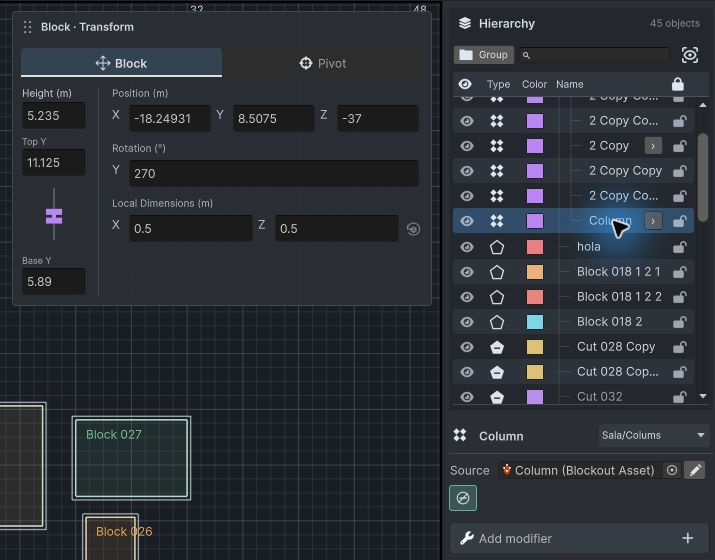
Task: Expand the 2 Copy row chevron
Action: pos(653,146)
